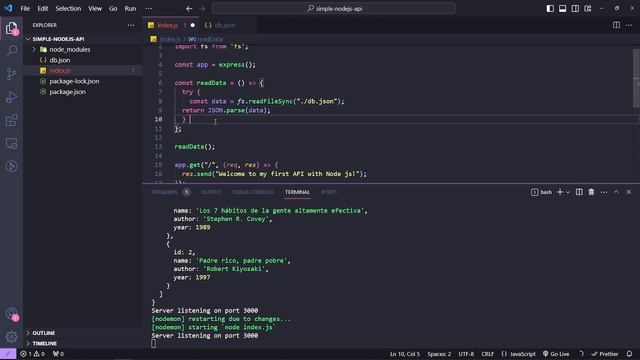Viewport: 640px width, 360px height.
Task: Click the ports forwarded status item
Action: [58, 354]
